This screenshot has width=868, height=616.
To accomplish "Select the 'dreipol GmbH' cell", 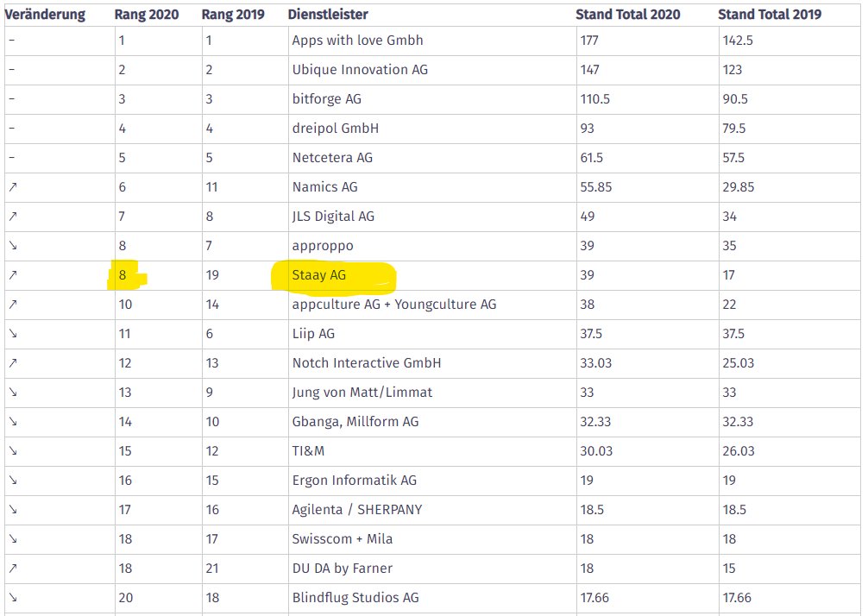I will pyautogui.click(x=432, y=129).
